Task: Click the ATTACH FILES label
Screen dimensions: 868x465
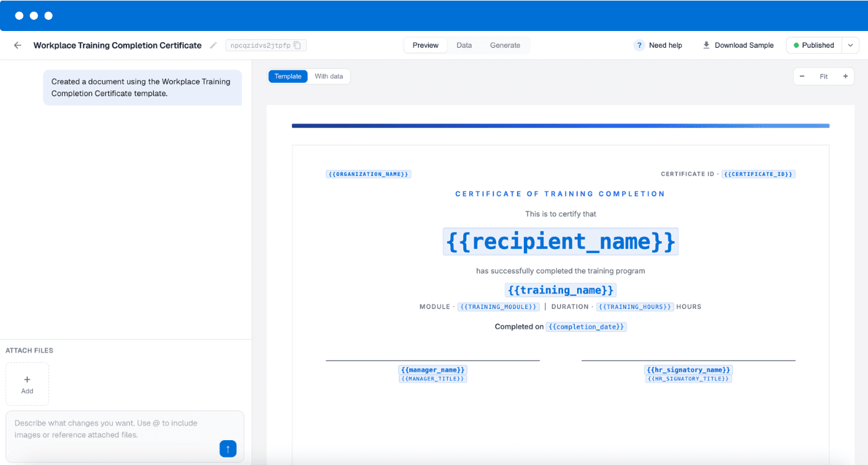Action: pyautogui.click(x=29, y=350)
